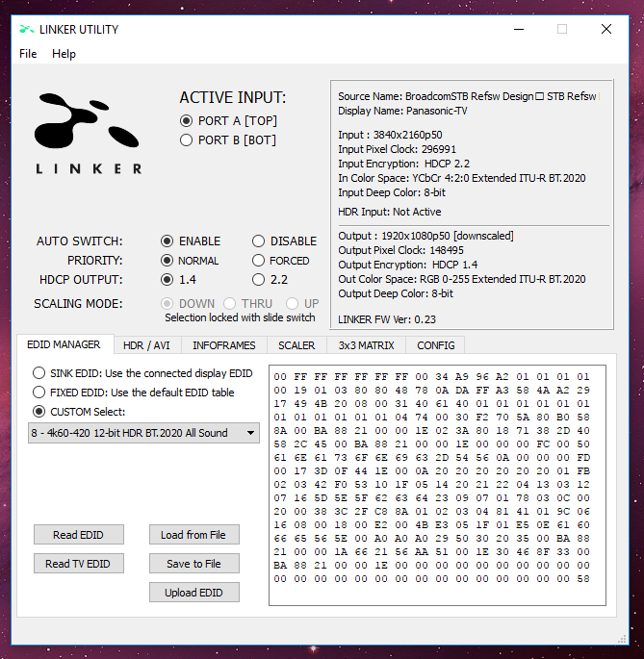
Task: Select FIXED EDID default table option
Action: 39,393
